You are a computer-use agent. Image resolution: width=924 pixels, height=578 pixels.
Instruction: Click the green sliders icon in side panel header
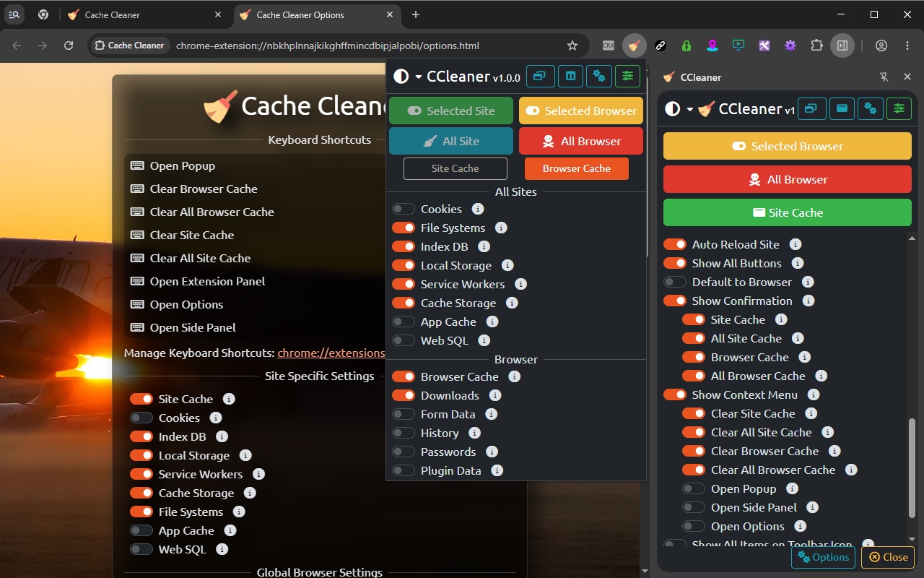tap(899, 108)
